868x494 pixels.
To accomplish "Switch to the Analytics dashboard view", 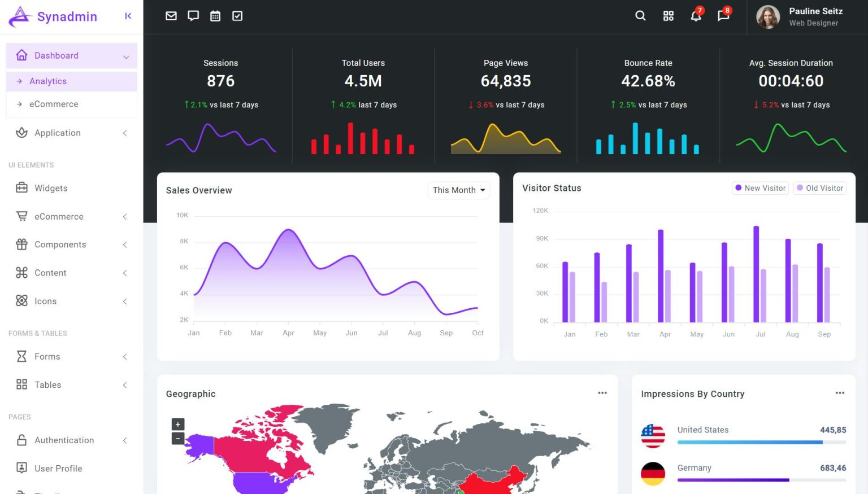I will (47, 81).
